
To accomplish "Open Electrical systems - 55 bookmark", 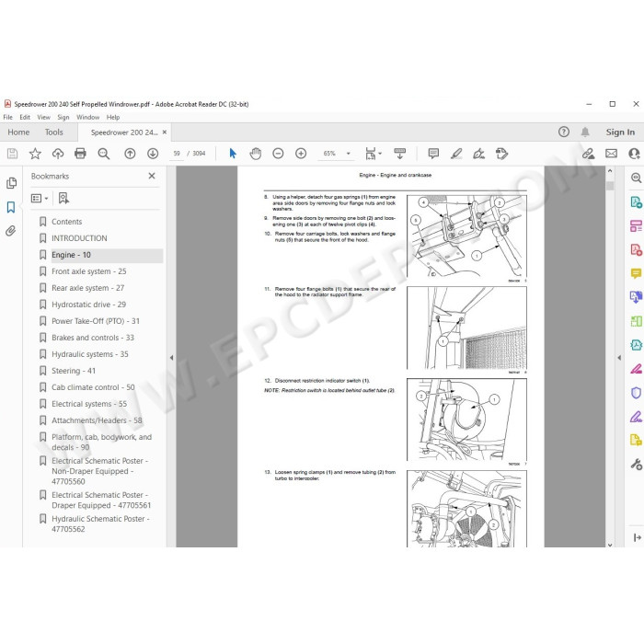I will [89, 404].
